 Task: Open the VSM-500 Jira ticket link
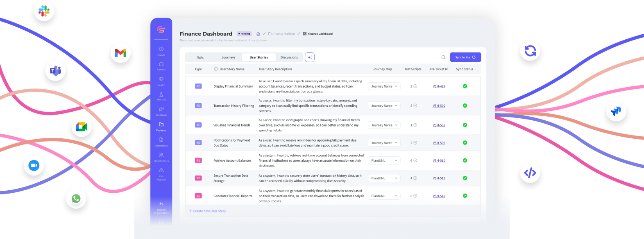439,106
